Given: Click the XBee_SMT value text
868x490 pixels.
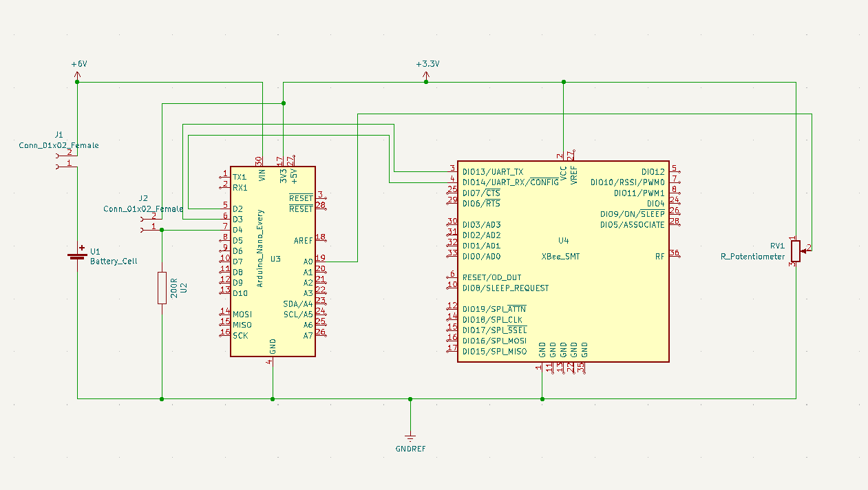Looking at the screenshot, I should pos(560,256).
